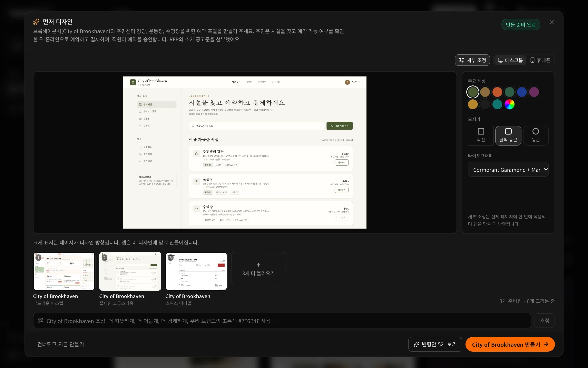Click the 변형안 5개 보기 button
This screenshot has width=588, height=368.
pyautogui.click(x=435, y=344)
